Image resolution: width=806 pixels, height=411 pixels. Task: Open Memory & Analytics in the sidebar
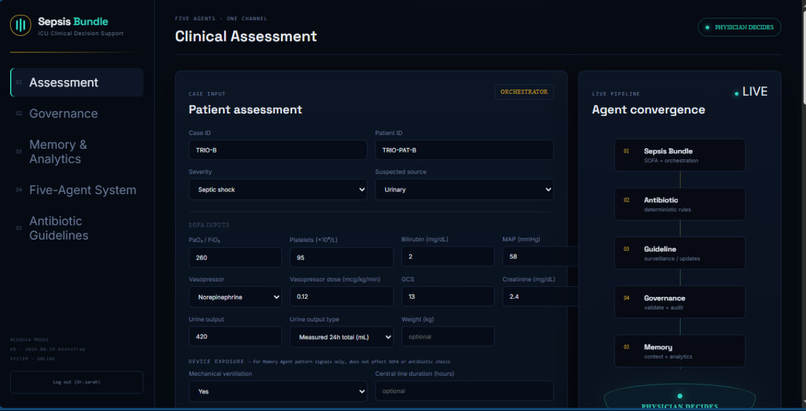point(77,152)
